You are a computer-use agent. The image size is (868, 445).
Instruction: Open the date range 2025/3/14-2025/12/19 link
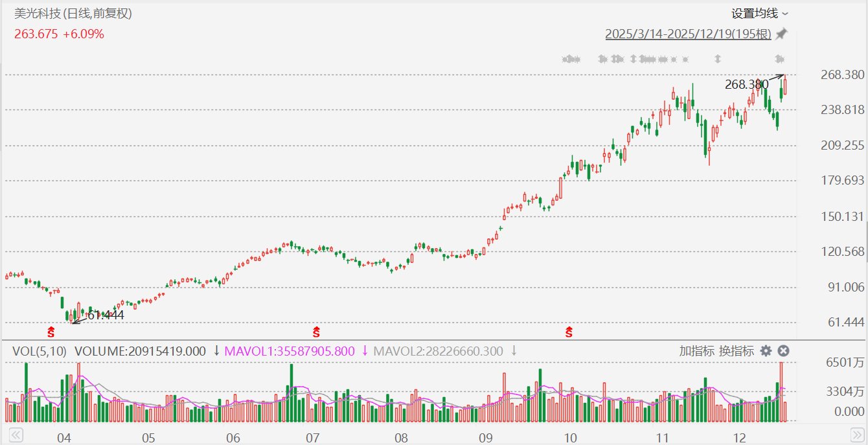(x=688, y=34)
